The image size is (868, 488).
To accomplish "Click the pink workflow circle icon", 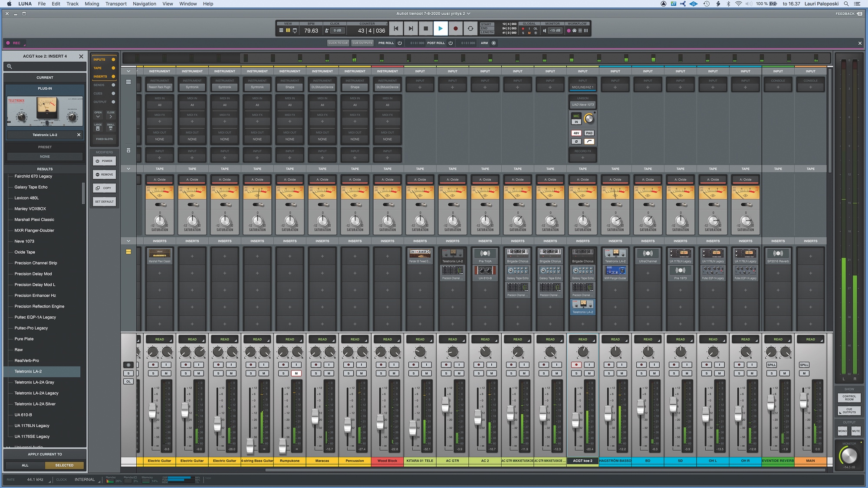I will click(569, 30).
